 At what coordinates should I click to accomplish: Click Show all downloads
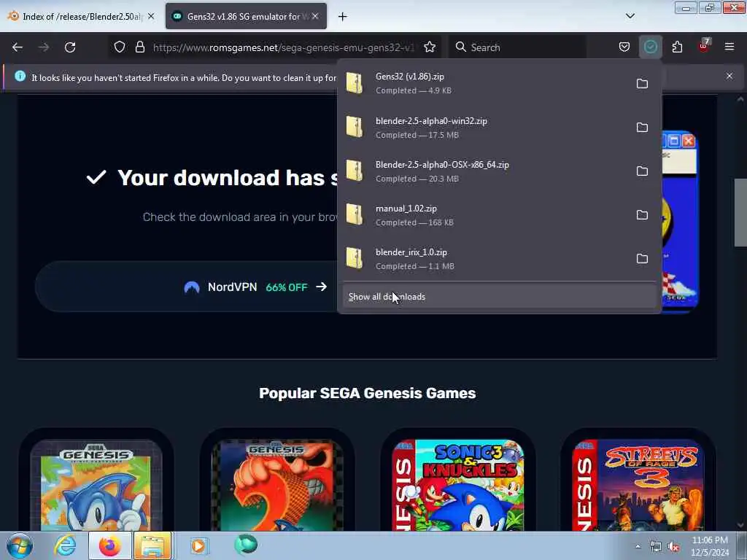[x=499, y=297]
